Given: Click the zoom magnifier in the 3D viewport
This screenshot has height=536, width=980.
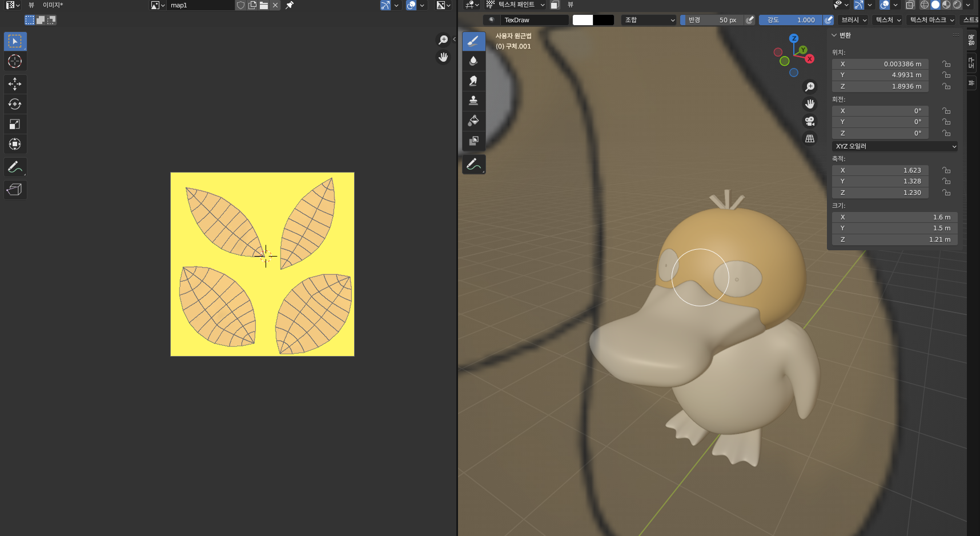Looking at the screenshot, I should coord(810,87).
